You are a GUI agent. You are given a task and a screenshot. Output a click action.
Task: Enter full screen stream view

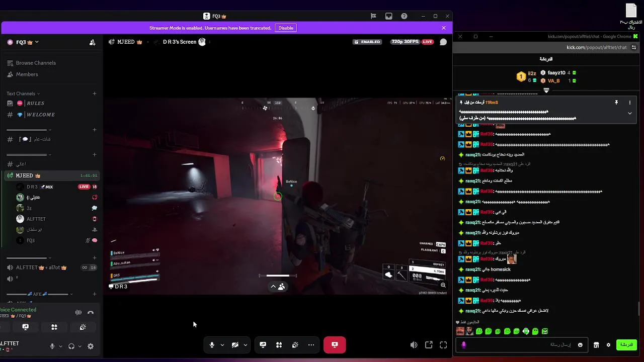pos(443,345)
